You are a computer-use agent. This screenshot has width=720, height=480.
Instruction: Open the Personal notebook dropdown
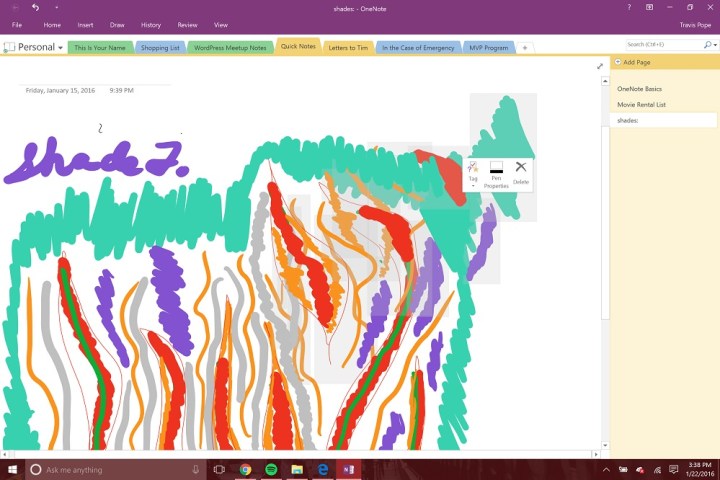(33, 47)
